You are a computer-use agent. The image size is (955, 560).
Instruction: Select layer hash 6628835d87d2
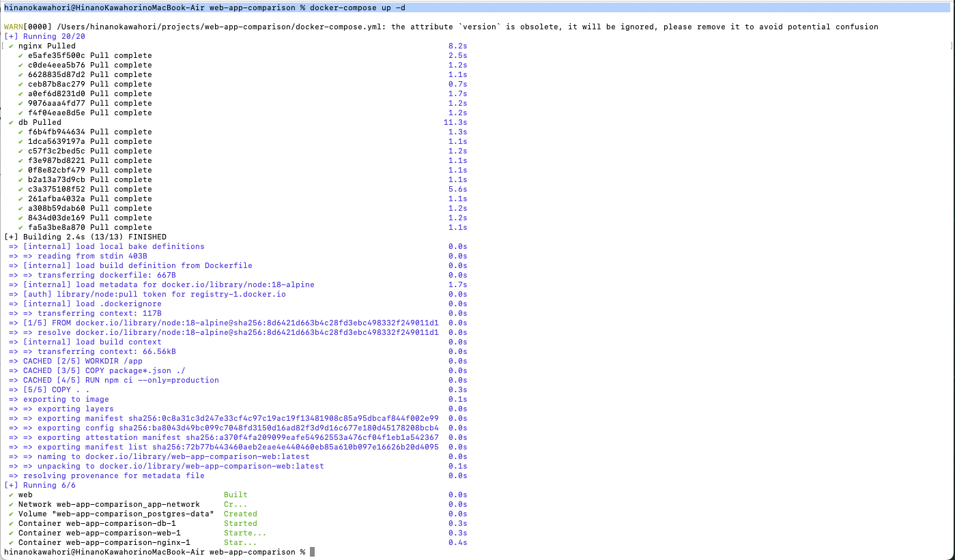pos(57,74)
